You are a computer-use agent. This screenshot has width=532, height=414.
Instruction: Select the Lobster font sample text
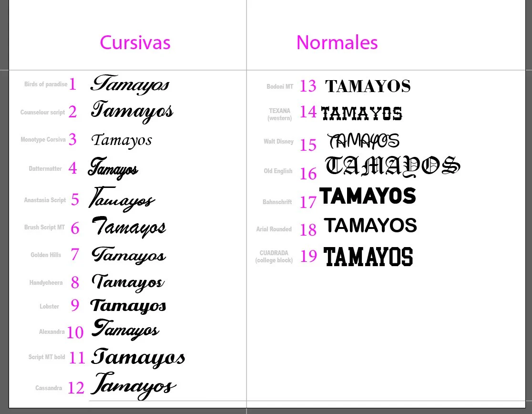[x=128, y=306]
